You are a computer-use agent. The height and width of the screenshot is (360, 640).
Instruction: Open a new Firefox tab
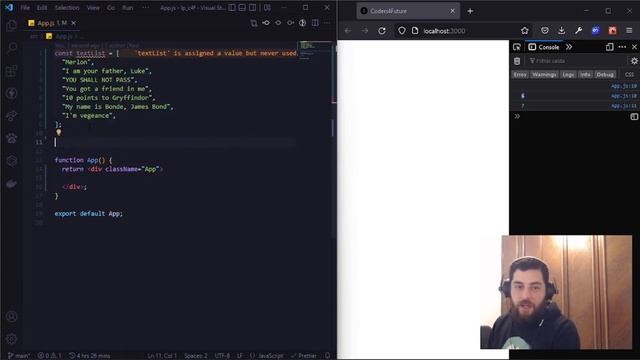point(470,11)
